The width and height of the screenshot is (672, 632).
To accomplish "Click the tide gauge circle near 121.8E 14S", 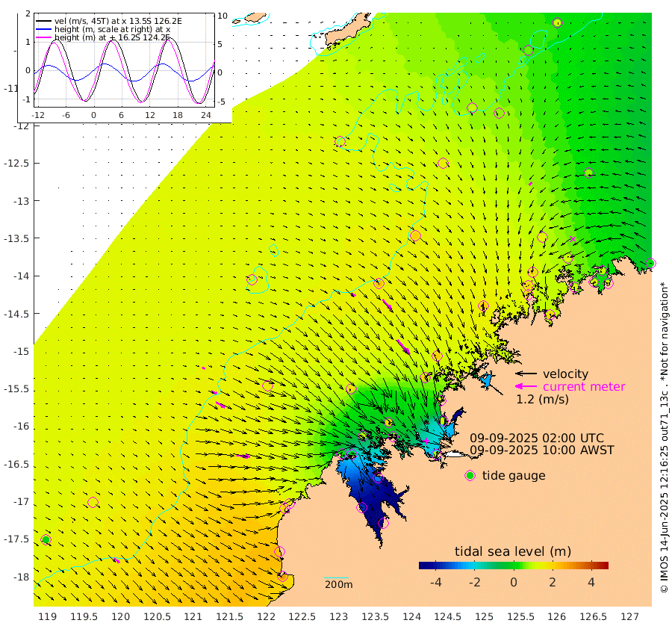I will [252, 279].
